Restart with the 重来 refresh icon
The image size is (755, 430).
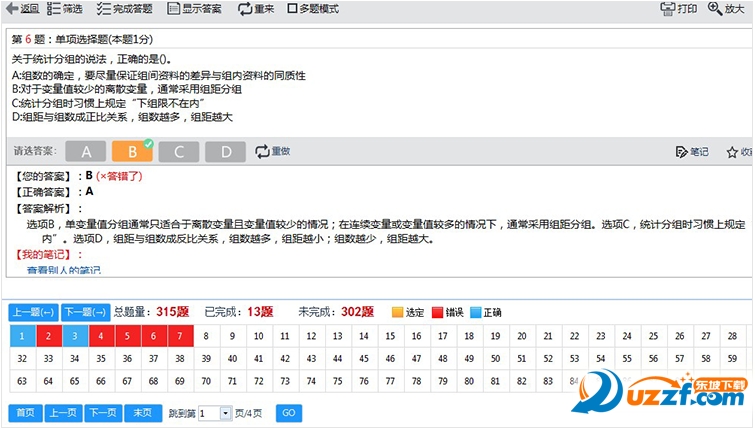pos(245,9)
